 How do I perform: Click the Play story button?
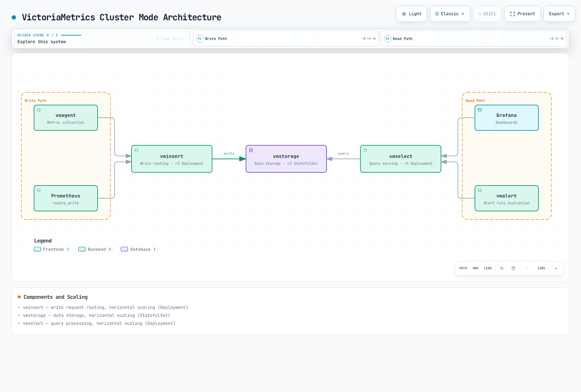click(170, 38)
